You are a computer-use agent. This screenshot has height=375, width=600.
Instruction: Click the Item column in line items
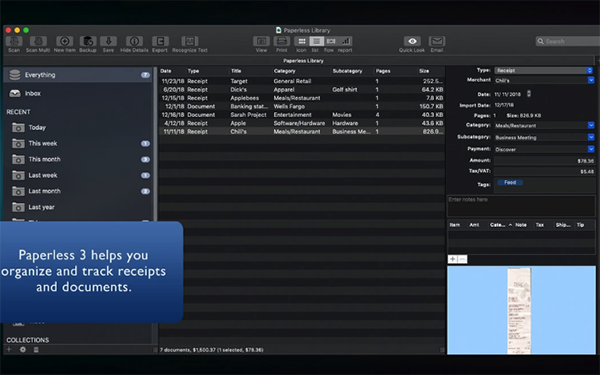pyautogui.click(x=455, y=225)
